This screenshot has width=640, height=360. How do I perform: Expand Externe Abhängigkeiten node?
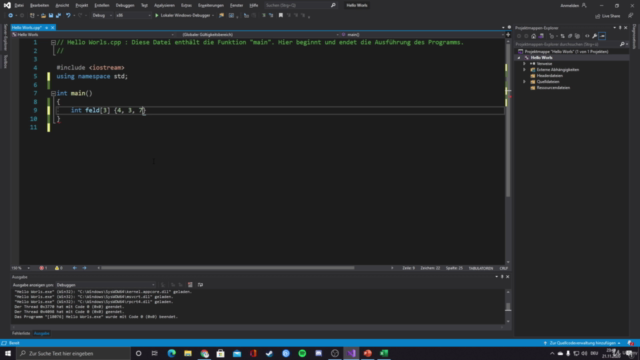524,70
